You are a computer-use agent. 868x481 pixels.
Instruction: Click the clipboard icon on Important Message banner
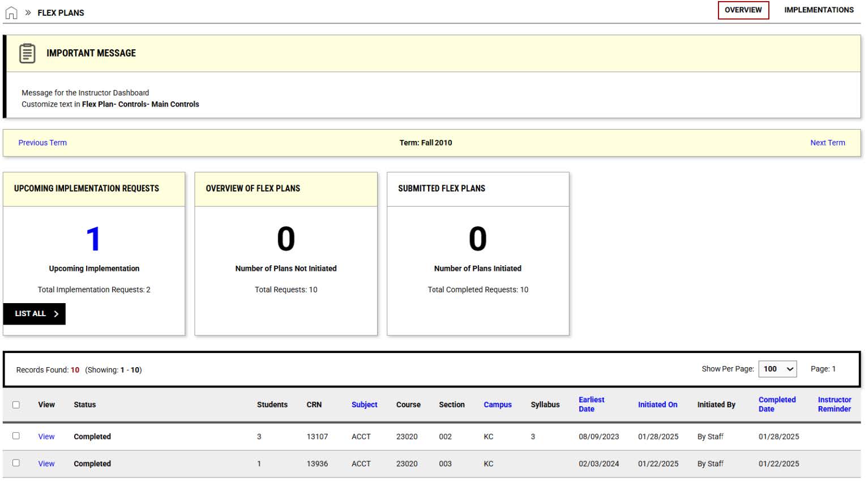[x=27, y=53]
